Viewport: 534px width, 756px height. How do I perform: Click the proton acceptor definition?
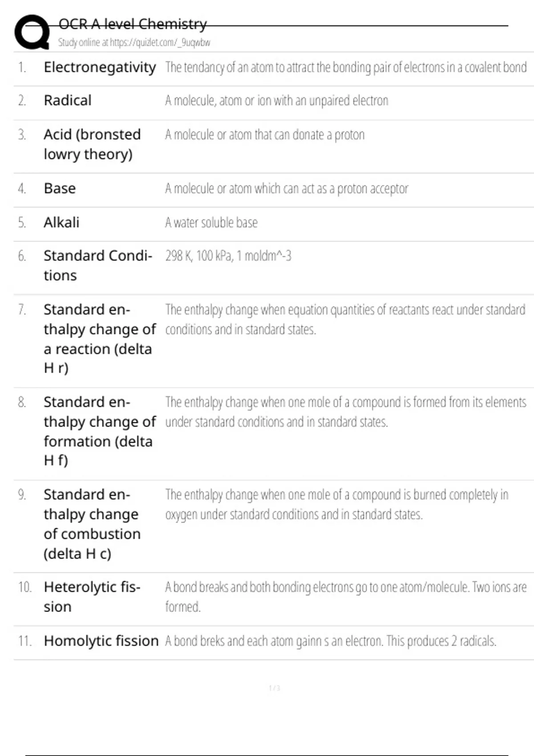click(287, 189)
